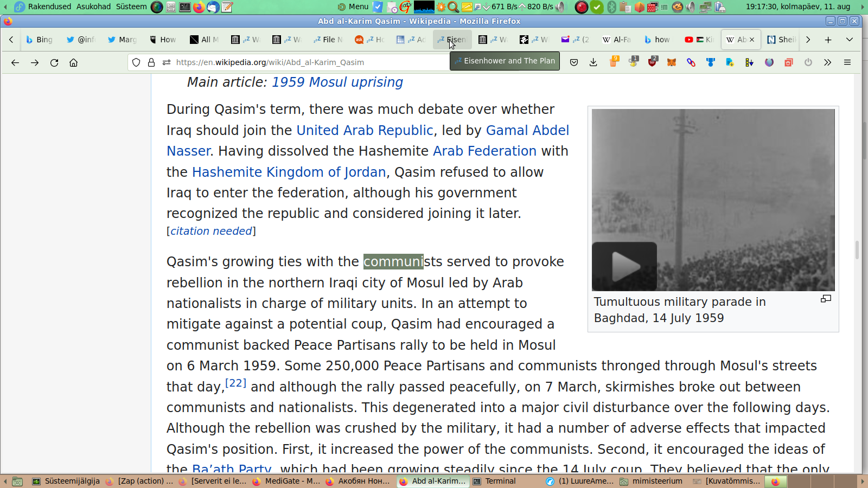
Task: Switch to LuureAme window in taskbar
Action: click(580, 481)
